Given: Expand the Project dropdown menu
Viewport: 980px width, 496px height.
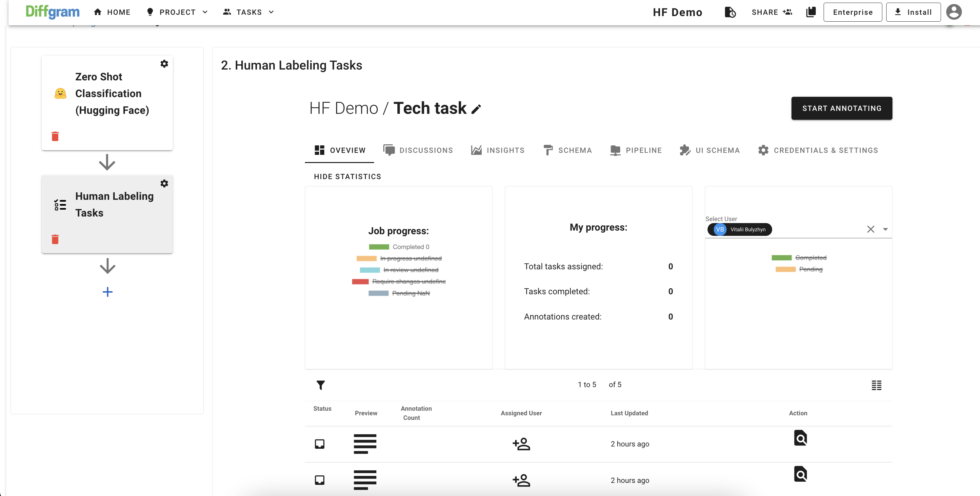Looking at the screenshot, I should [x=178, y=12].
